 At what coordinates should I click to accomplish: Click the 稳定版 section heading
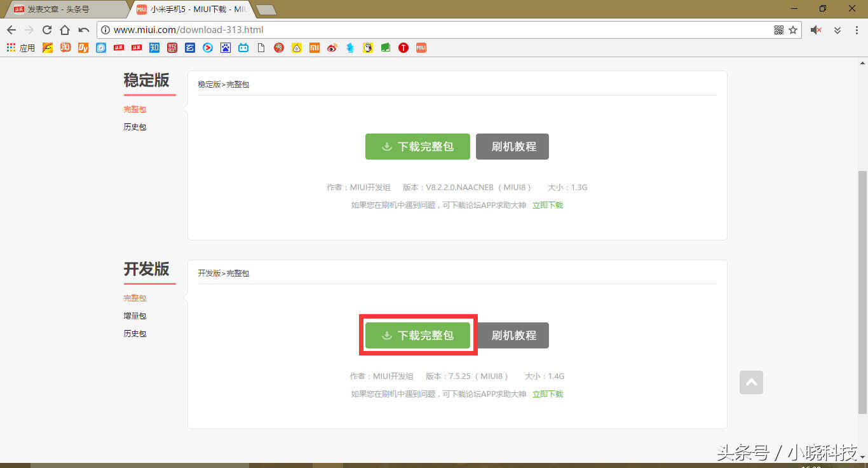coord(147,80)
